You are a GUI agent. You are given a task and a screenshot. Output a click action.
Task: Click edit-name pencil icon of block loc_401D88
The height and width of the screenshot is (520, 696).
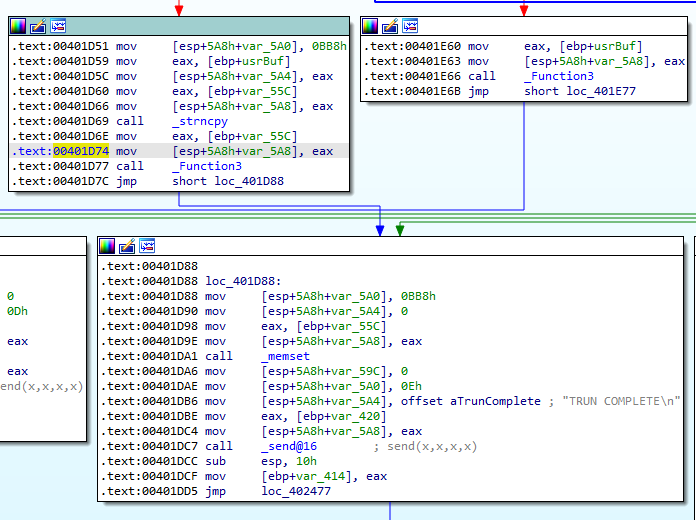point(127,246)
